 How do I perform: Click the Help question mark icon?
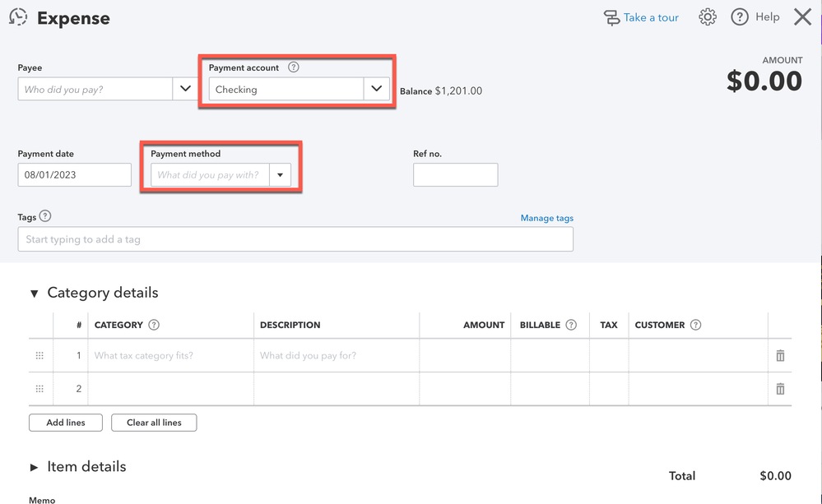(x=740, y=17)
